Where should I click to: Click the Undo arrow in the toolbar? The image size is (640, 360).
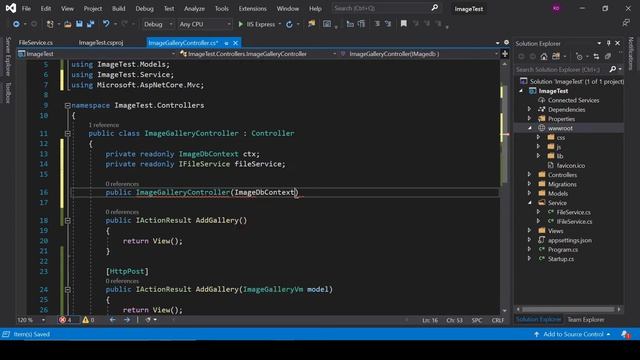106,24
